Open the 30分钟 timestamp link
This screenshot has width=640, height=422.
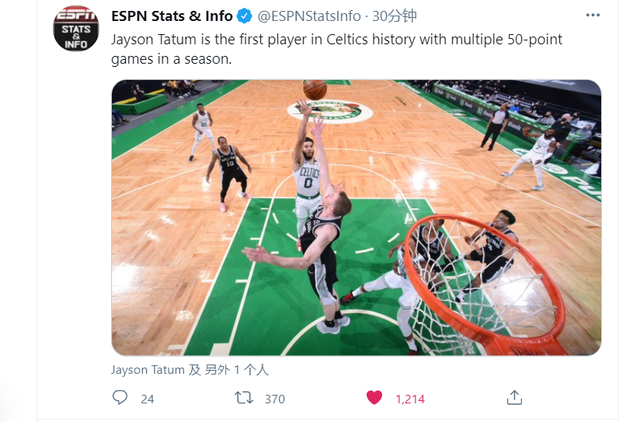[x=394, y=16]
